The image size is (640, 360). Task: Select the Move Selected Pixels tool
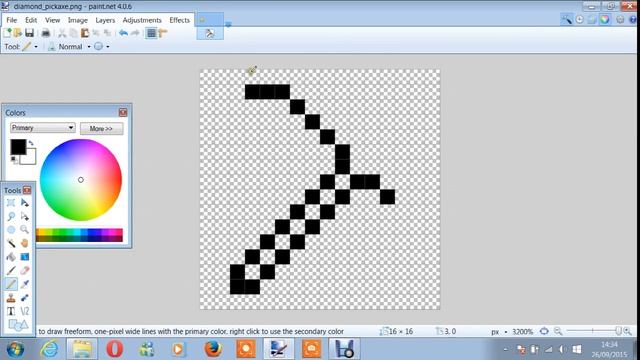tap(25, 203)
